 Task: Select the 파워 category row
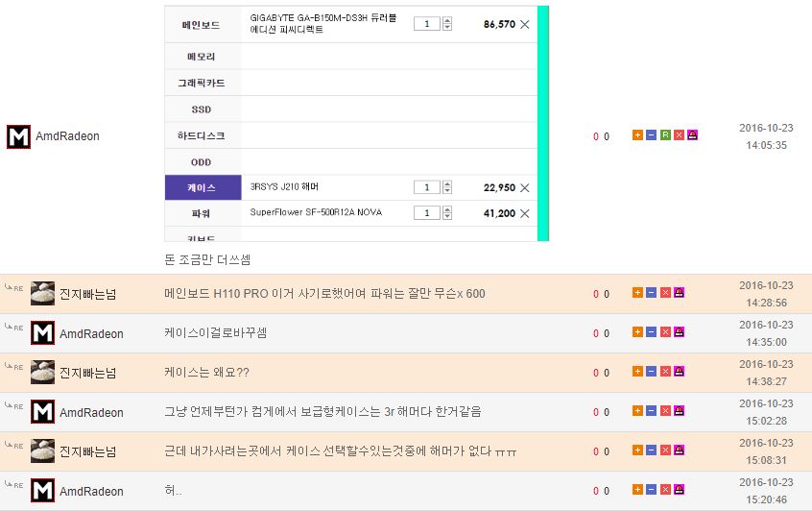click(203, 213)
